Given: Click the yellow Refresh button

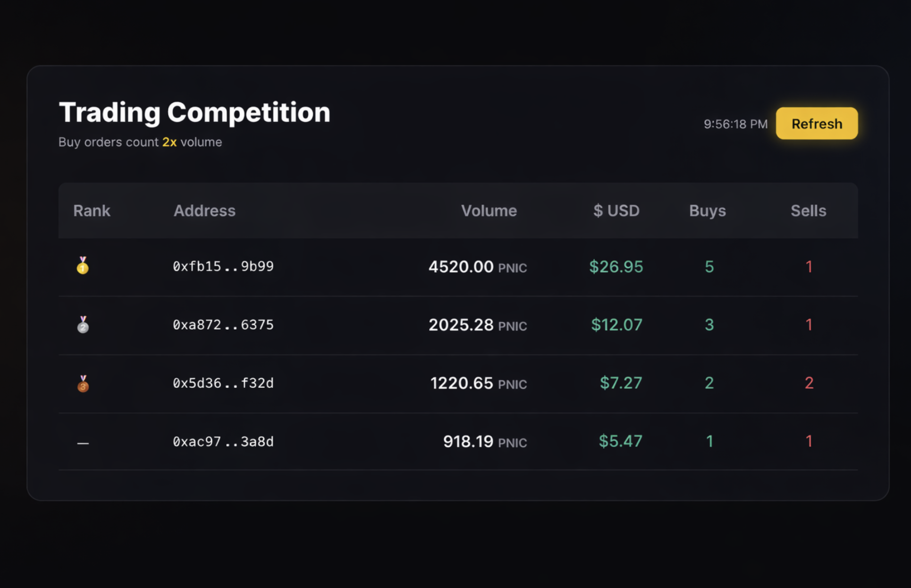Looking at the screenshot, I should (817, 124).
